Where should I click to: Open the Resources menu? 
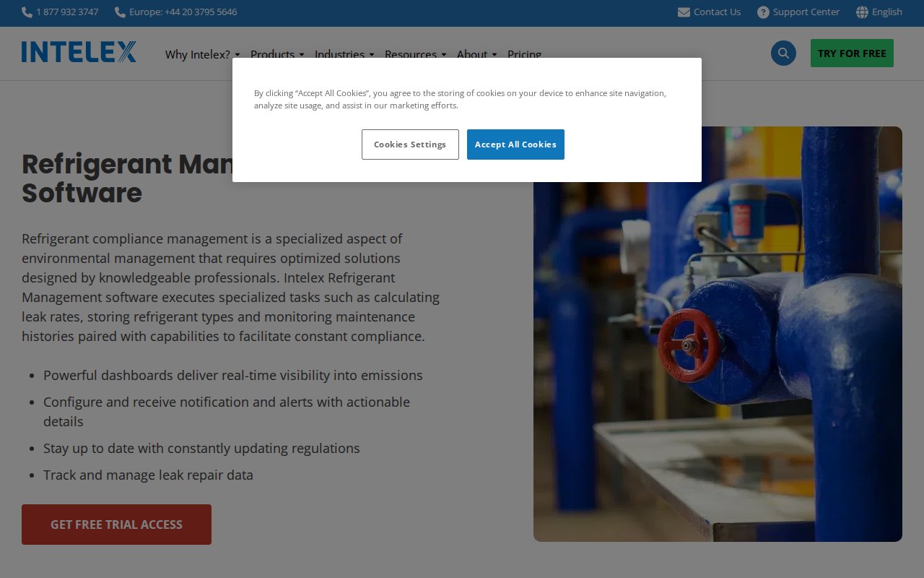[414, 54]
